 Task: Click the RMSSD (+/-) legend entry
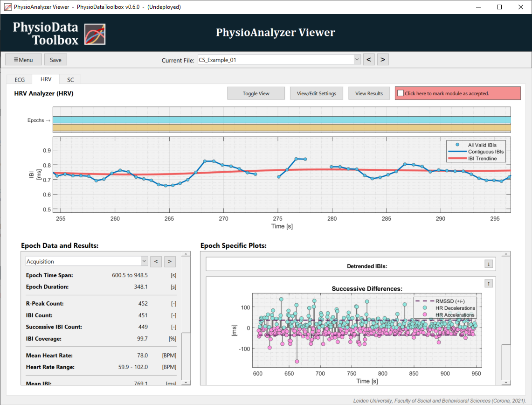pyautogui.click(x=440, y=301)
